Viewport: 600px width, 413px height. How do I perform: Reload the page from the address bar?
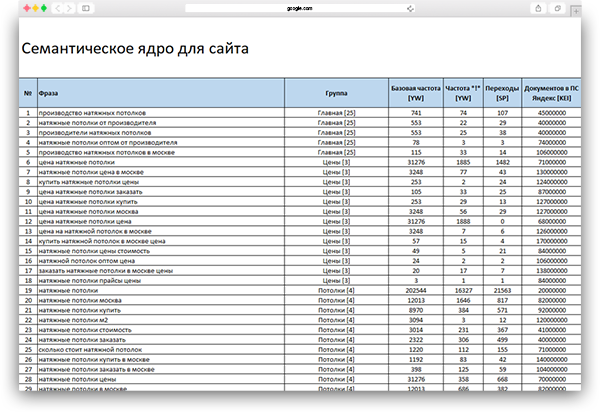(x=410, y=8)
